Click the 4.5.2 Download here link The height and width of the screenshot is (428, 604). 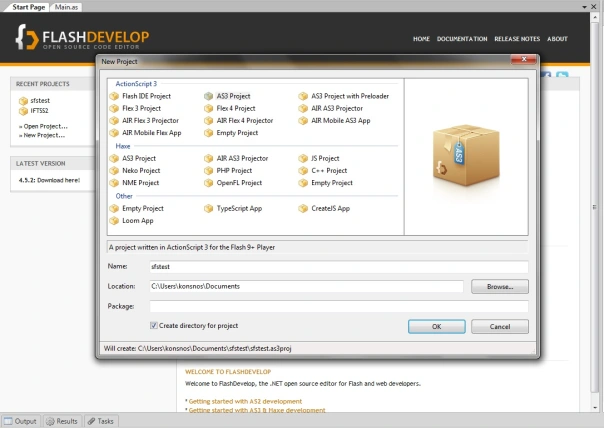point(49,180)
